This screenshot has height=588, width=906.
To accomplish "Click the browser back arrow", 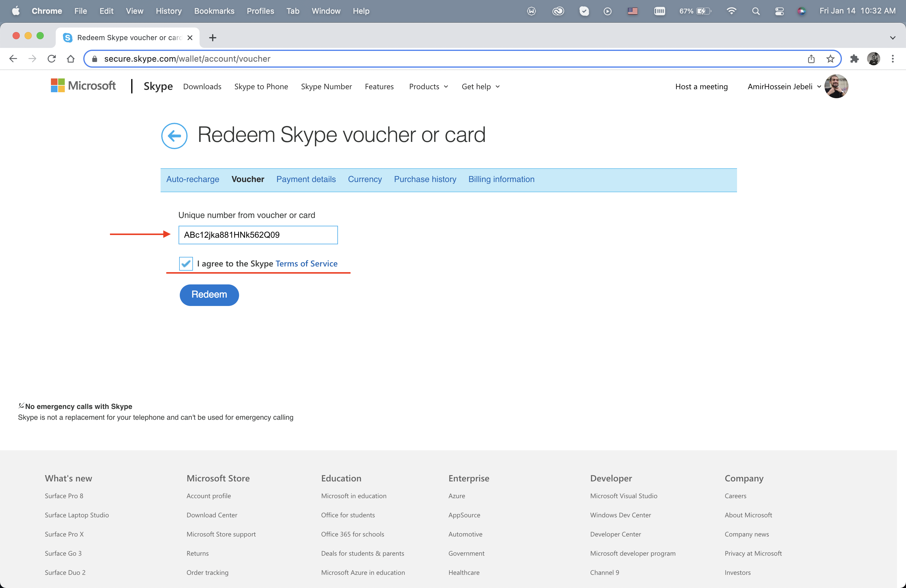I will coord(13,59).
